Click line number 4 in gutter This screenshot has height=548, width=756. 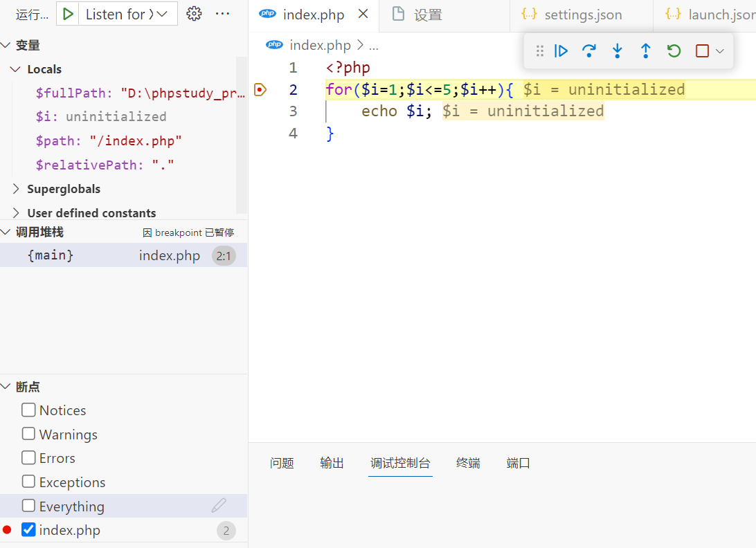click(x=293, y=133)
